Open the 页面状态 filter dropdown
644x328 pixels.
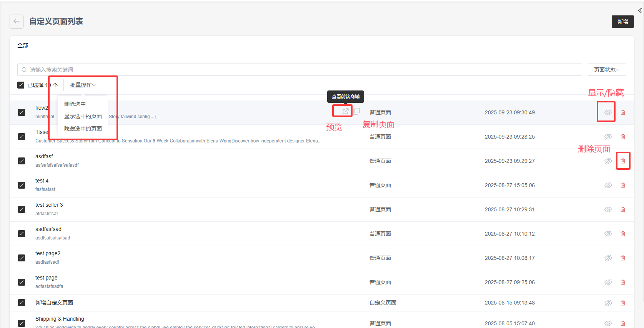pyautogui.click(x=607, y=70)
